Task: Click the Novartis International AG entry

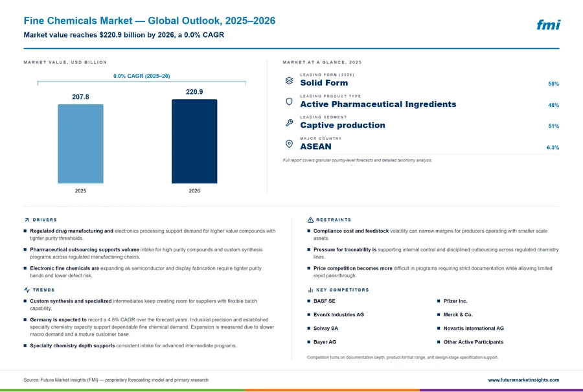Action: coord(474,329)
